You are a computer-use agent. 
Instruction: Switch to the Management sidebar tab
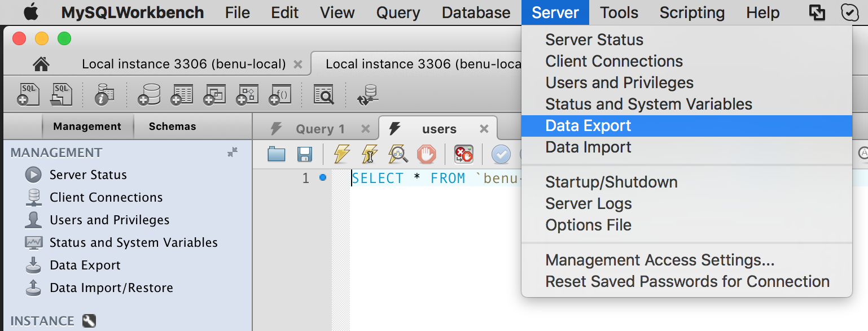87,127
